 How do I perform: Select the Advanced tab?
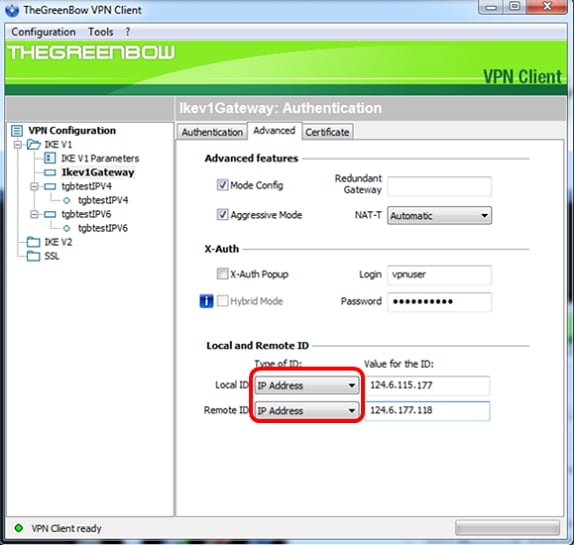274,131
